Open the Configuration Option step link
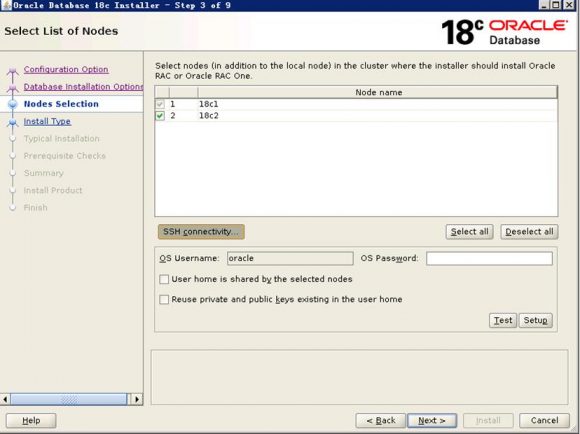Screen dimensions: 580x434 pyautogui.click(x=66, y=70)
